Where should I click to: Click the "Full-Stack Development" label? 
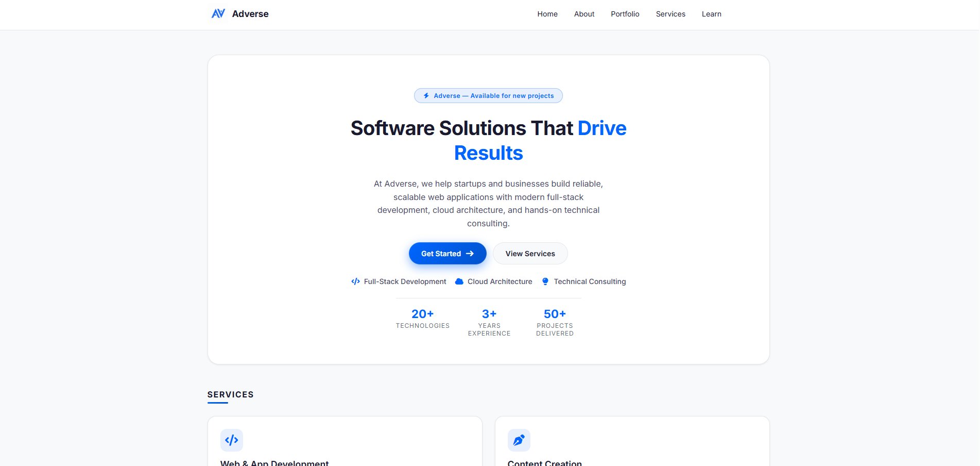[405, 281]
